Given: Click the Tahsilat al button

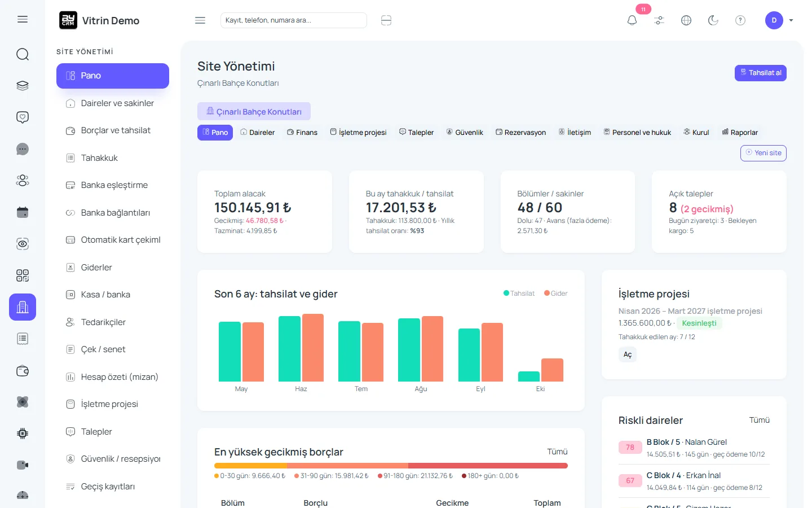Looking at the screenshot, I should point(761,73).
